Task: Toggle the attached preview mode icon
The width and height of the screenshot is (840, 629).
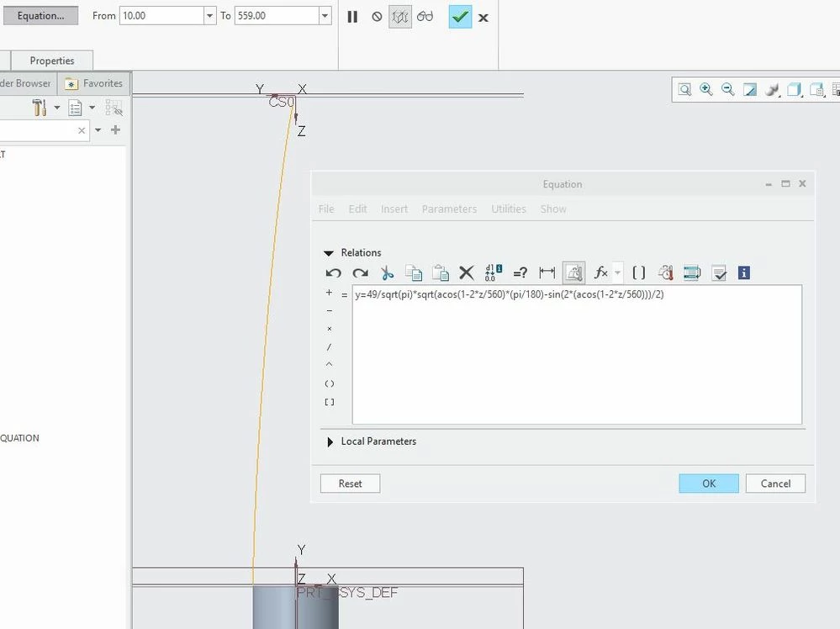Action: [x=400, y=17]
